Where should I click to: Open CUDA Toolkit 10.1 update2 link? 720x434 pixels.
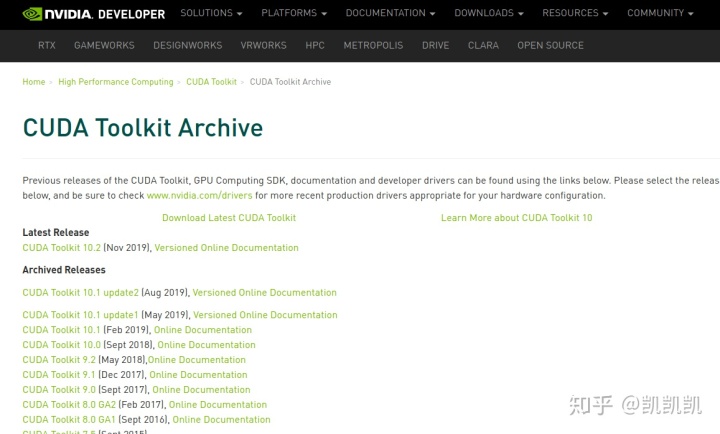click(80, 293)
